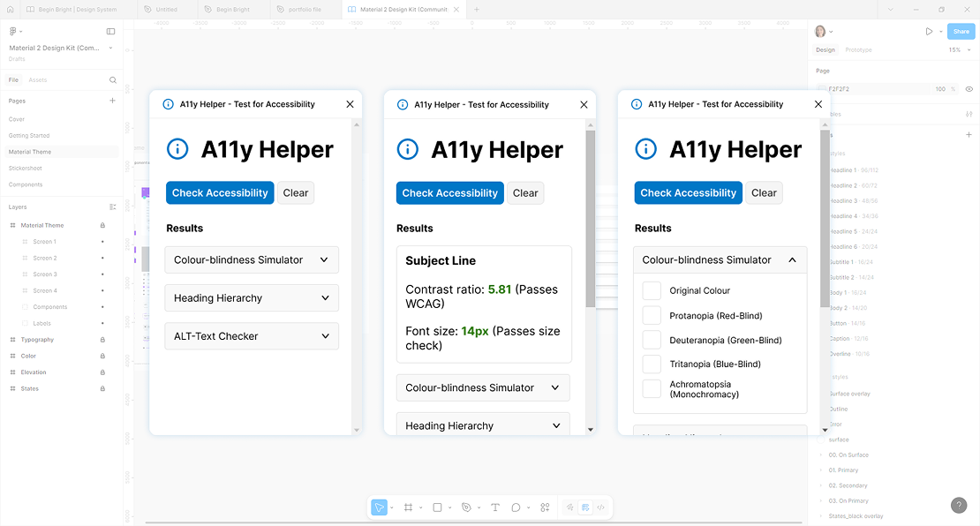The width and height of the screenshot is (980, 526).
Task: Open the tab list chevron in the title bar
Action: click(891, 10)
